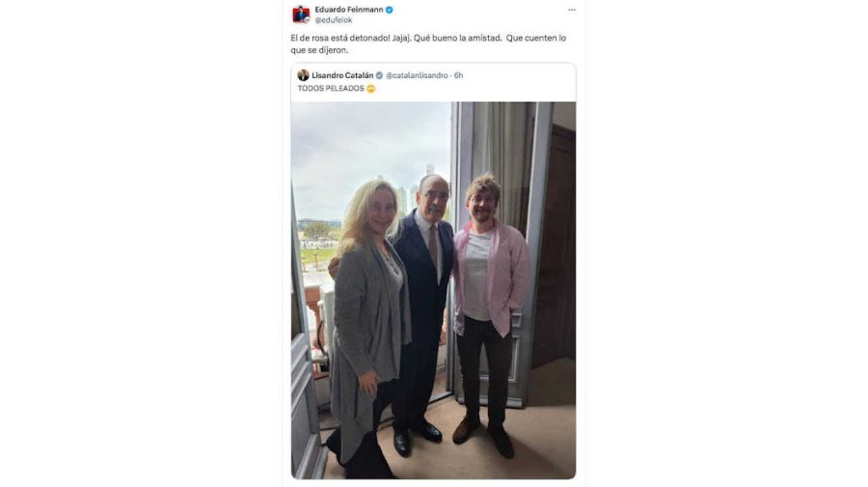
Task: Open the three-dot more options menu
Action: 572,10
